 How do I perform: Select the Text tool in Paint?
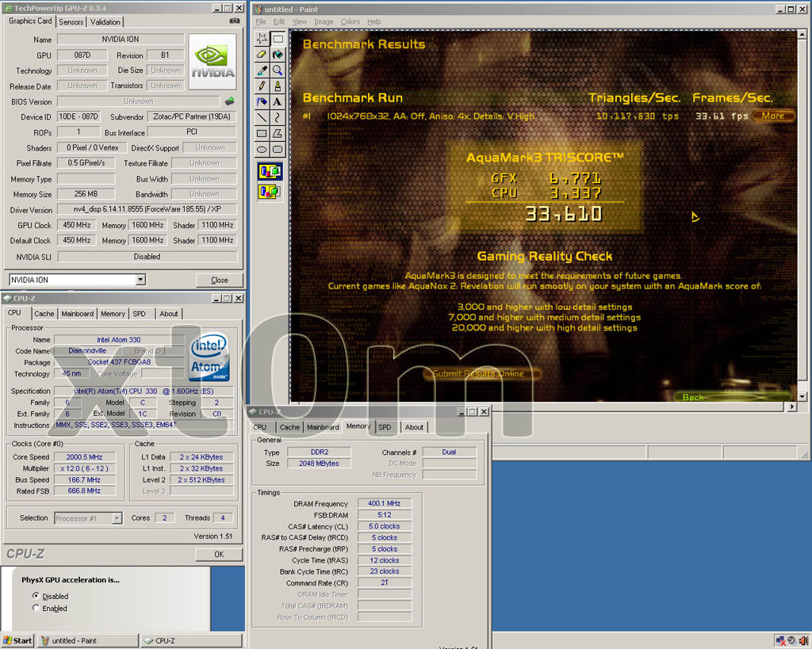278,102
